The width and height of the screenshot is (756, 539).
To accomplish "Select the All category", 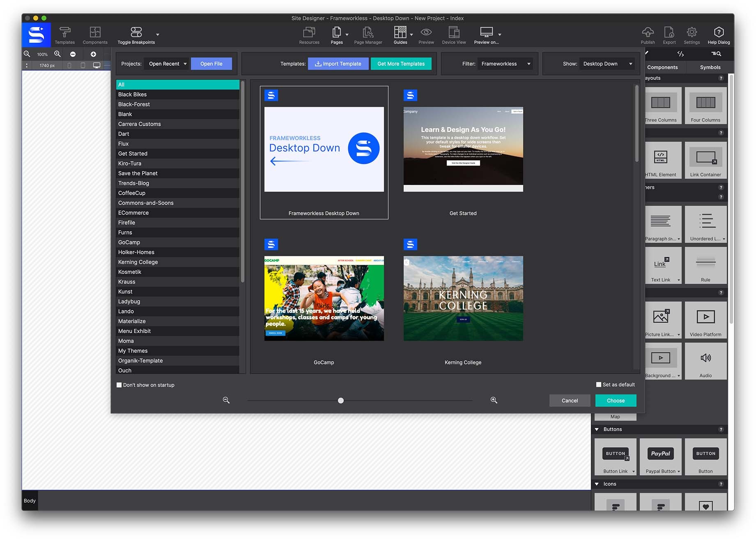I will click(178, 85).
